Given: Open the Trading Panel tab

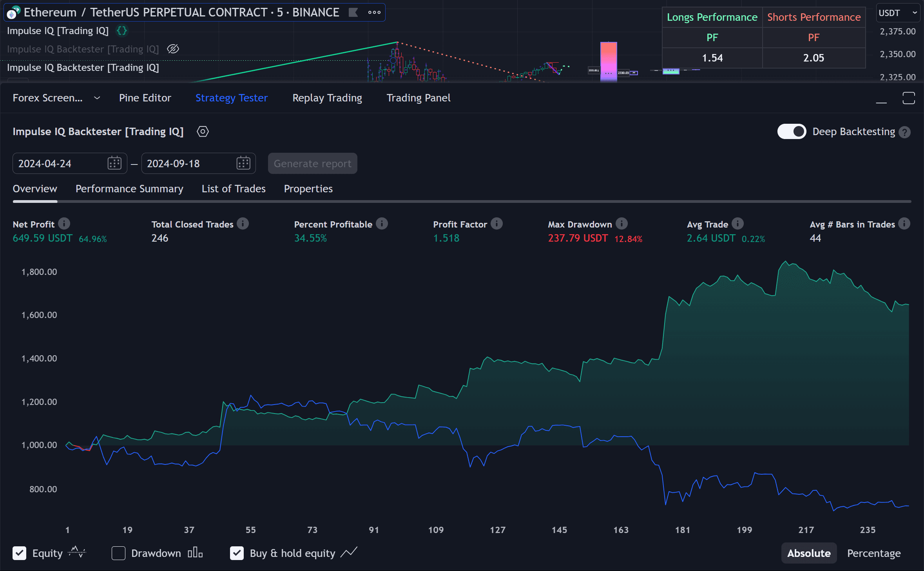Looking at the screenshot, I should 419,98.
